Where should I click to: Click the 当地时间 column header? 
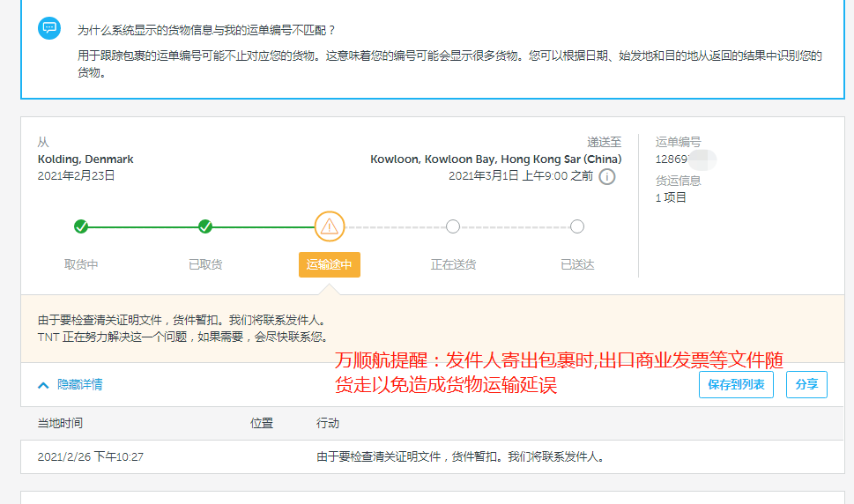click(x=60, y=424)
